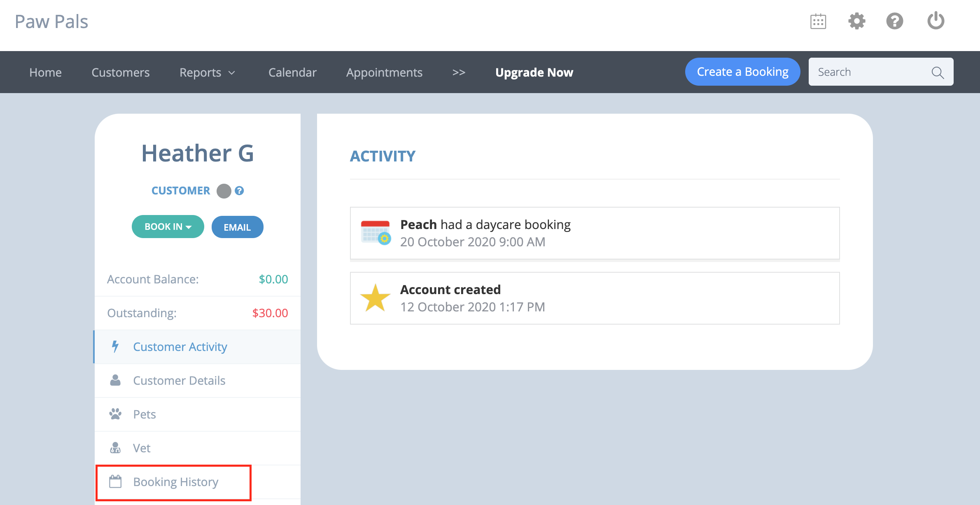The width and height of the screenshot is (980, 505).
Task: Click the power logout icon
Action: 936,21
